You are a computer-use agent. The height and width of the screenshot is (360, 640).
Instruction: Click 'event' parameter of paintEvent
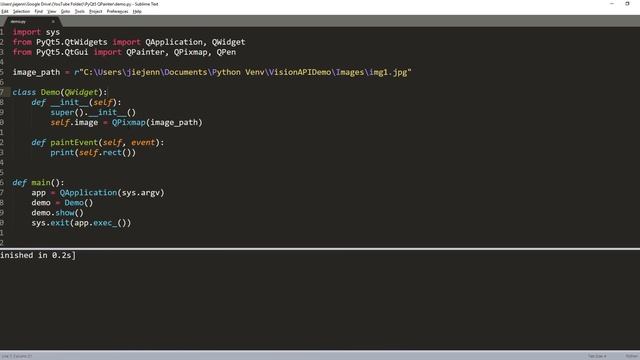[143, 142]
